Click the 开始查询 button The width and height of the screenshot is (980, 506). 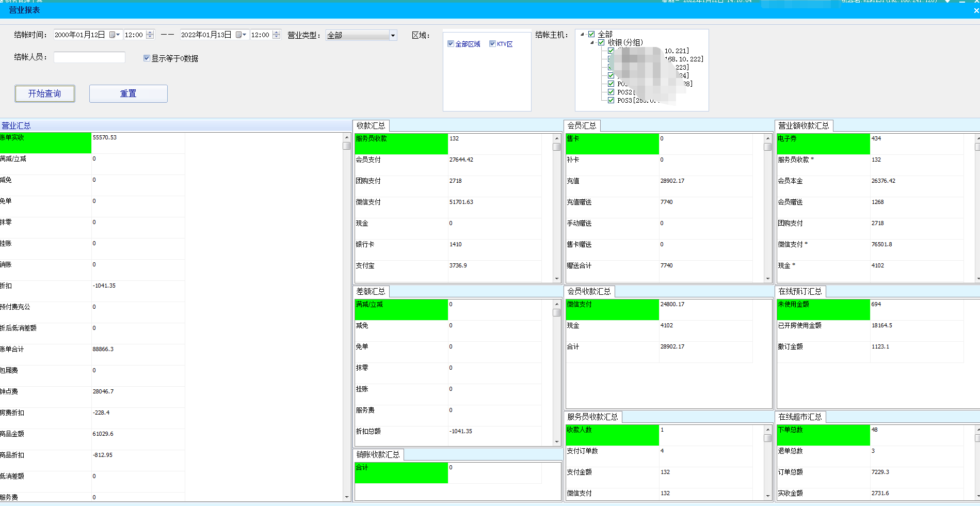coord(45,93)
